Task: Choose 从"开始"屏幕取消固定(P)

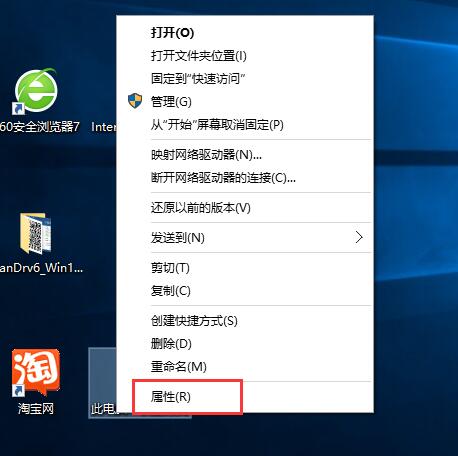Action: (x=245, y=125)
